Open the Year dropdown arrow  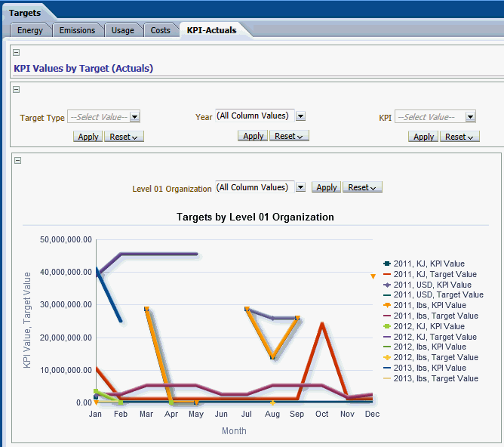(x=300, y=116)
